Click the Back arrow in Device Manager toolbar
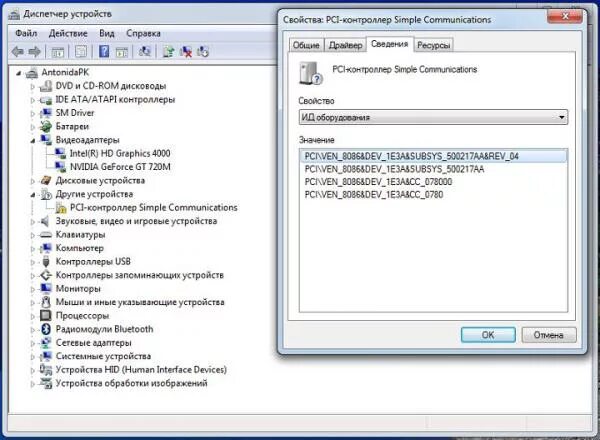This screenshot has height=440, width=600. pyautogui.click(x=18, y=51)
